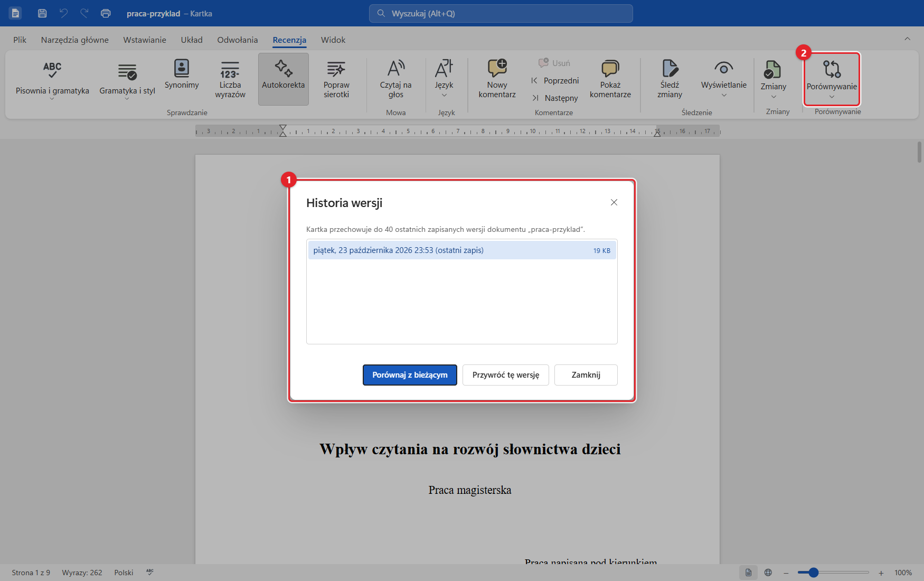
Task: Close the Historia wersji dialog
Action: (x=614, y=202)
